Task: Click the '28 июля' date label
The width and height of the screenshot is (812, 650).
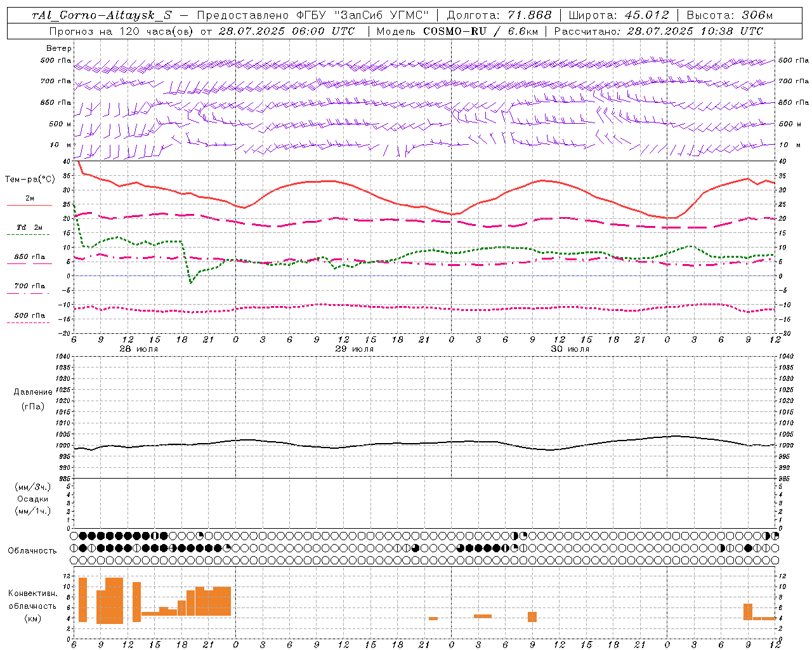Action: (139, 349)
